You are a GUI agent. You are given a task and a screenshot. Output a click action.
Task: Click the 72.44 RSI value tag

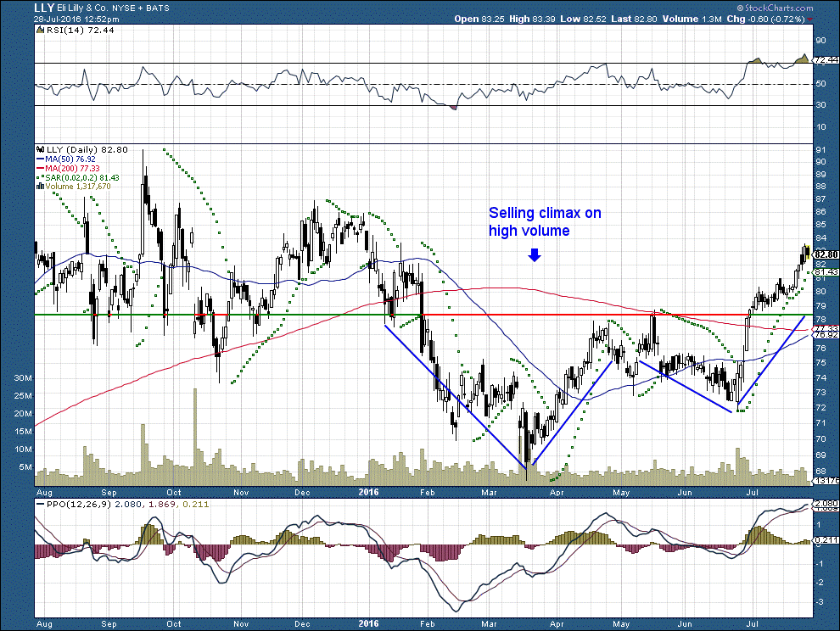826,60
